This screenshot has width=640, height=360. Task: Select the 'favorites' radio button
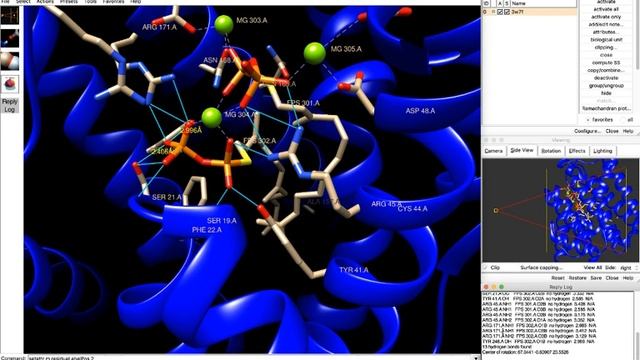coord(588,120)
